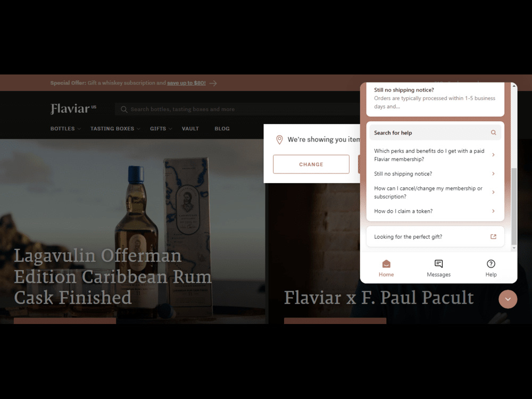
Task: Open the Flaviar x F. Paul Pacult heading
Action: pos(379,297)
